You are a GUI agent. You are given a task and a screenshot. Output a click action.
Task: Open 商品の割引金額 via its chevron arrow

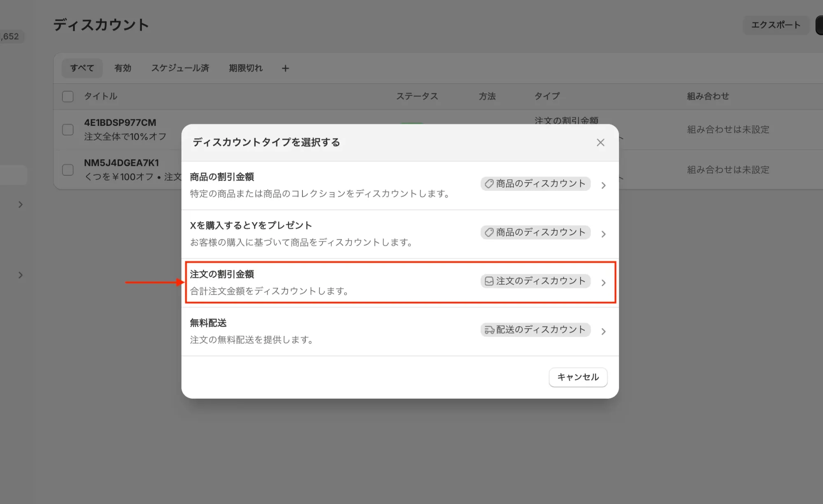coord(603,186)
